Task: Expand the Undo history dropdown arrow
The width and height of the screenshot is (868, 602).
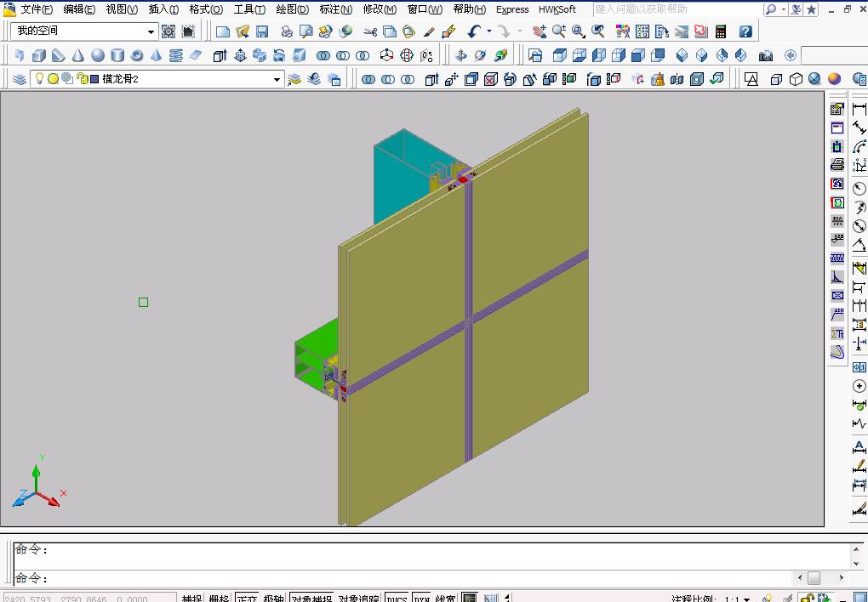Action: [x=489, y=31]
